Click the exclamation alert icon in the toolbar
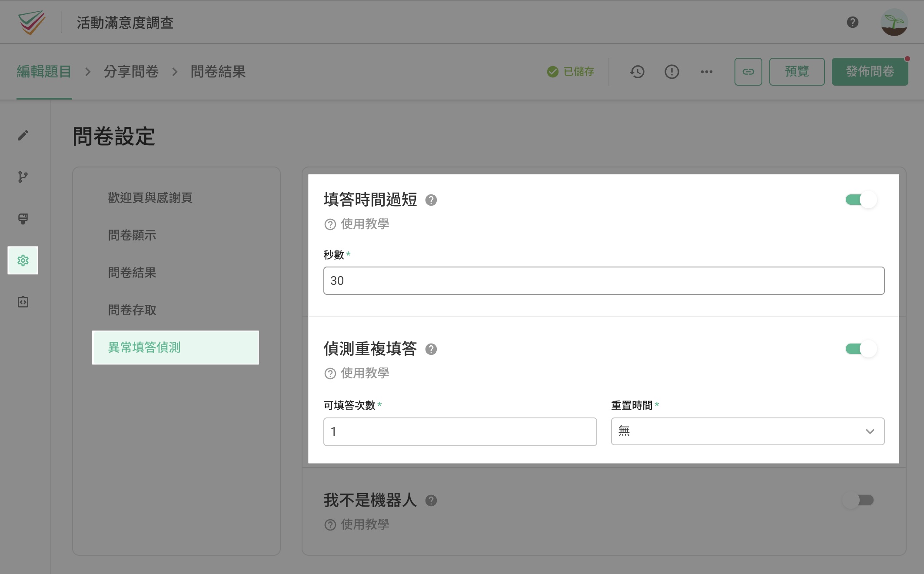 coord(671,72)
